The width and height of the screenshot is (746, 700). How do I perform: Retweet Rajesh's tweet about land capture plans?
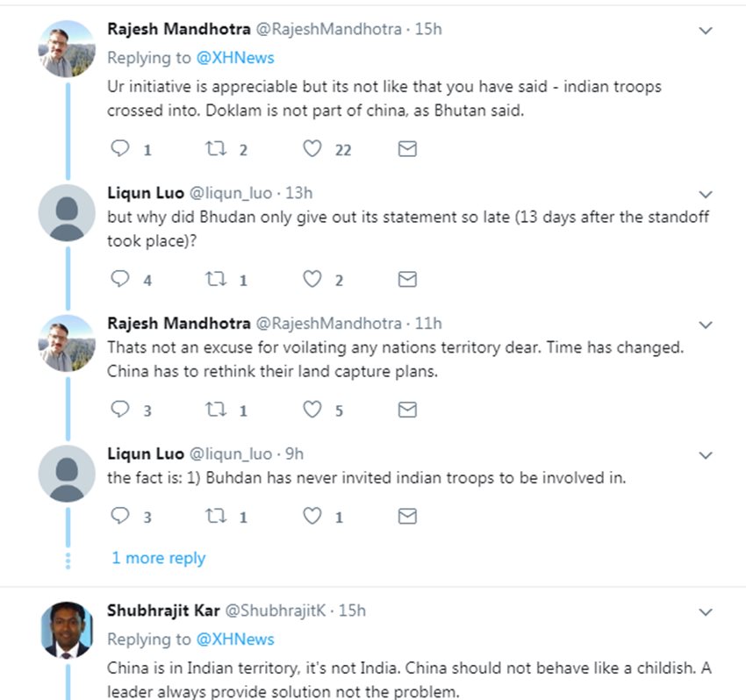tap(216, 410)
